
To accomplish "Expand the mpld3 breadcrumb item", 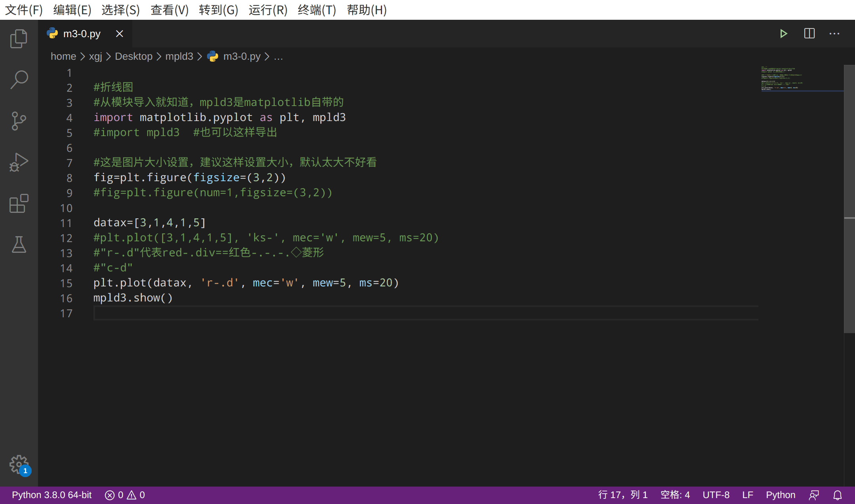I will (179, 56).
